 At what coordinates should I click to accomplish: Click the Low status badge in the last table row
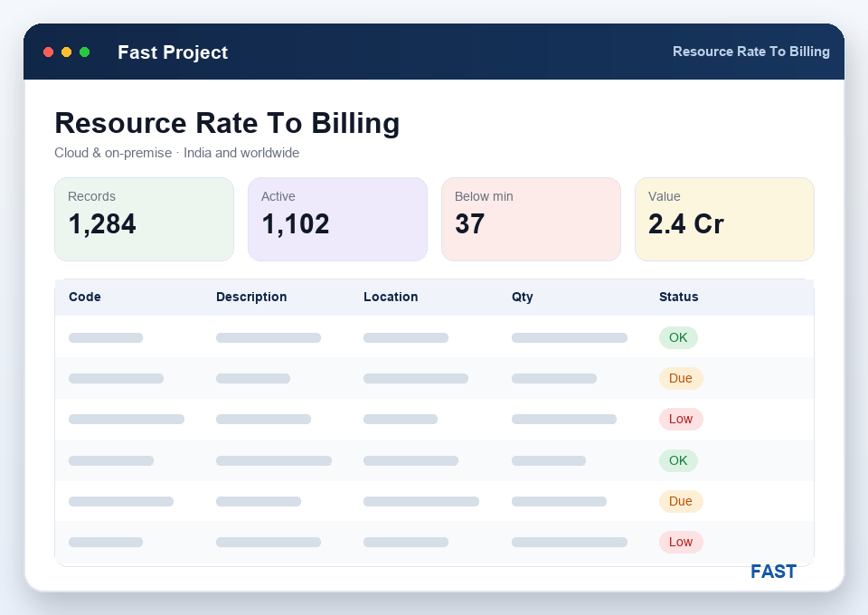pos(681,542)
